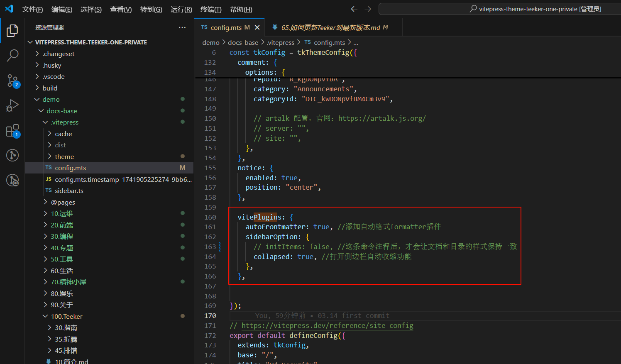
Task: Open the 选择(S) menu
Action: click(x=91, y=9)
